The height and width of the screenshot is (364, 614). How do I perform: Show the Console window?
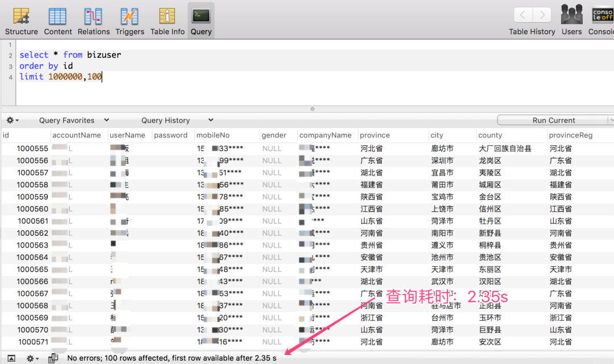(601, 20)
